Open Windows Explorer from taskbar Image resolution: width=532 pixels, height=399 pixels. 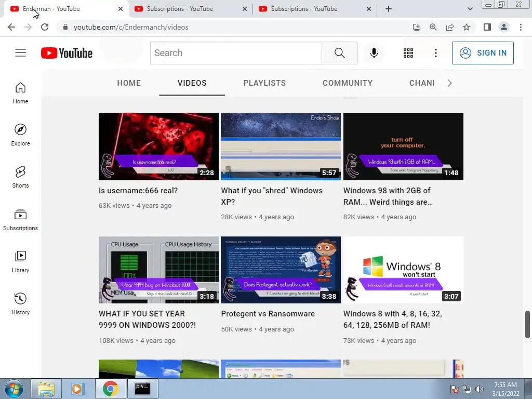(x=46, y=389)
